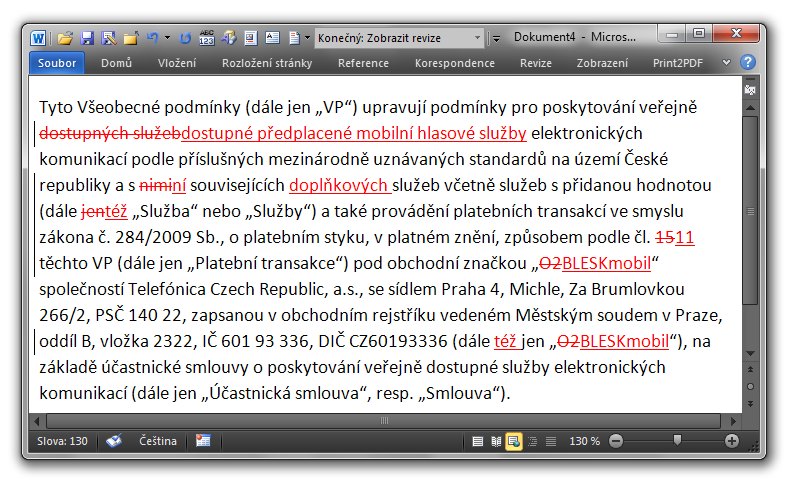Open Word Help question mark icon
Viewport: 795px width, 484px height.
[748, 62]
